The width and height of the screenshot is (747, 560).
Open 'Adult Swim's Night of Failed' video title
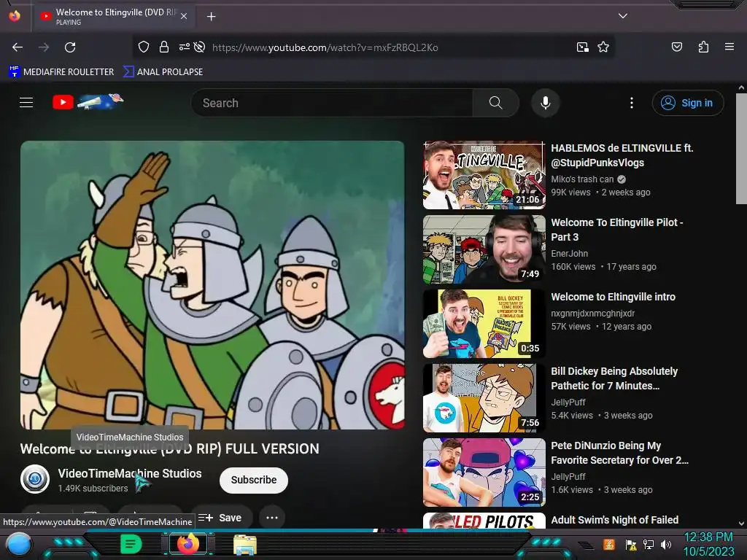click(x=614, y=520)
